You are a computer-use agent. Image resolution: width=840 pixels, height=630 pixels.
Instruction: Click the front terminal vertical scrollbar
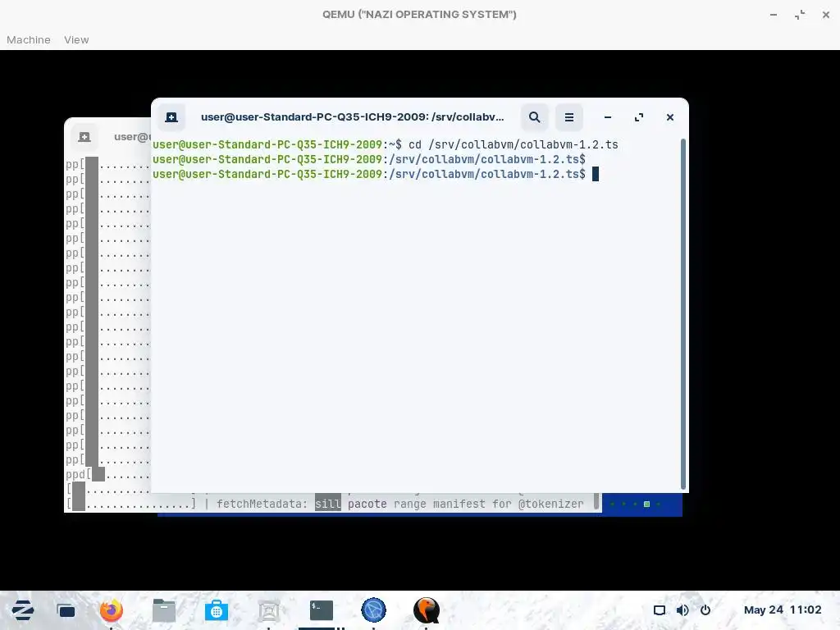click(683, 313)
